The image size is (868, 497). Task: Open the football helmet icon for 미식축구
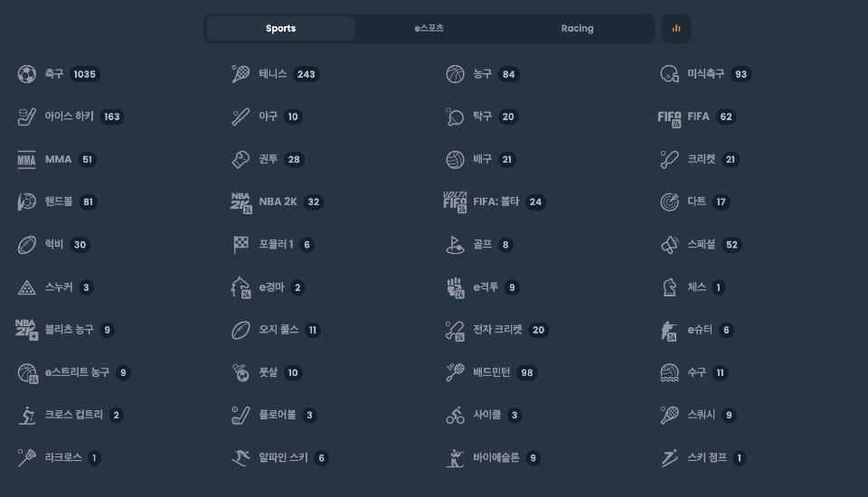669,74
